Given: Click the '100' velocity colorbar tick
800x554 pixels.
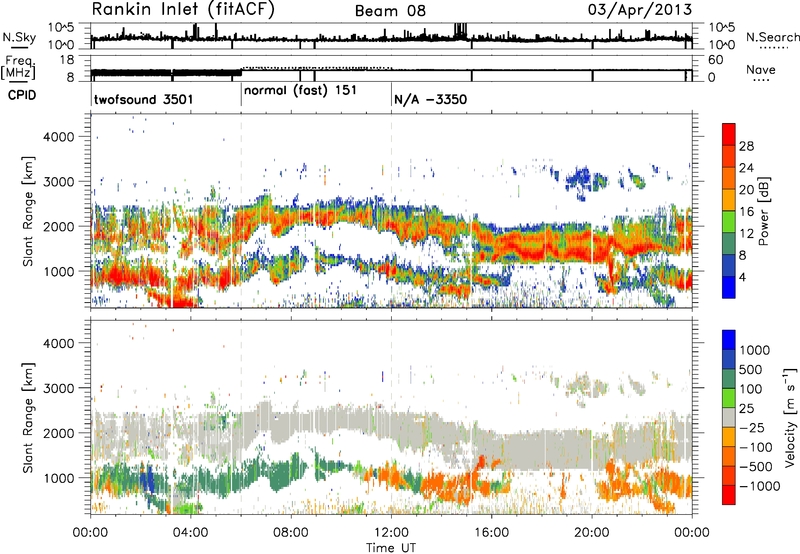Looking at the screenshot, I should point(750,389).
